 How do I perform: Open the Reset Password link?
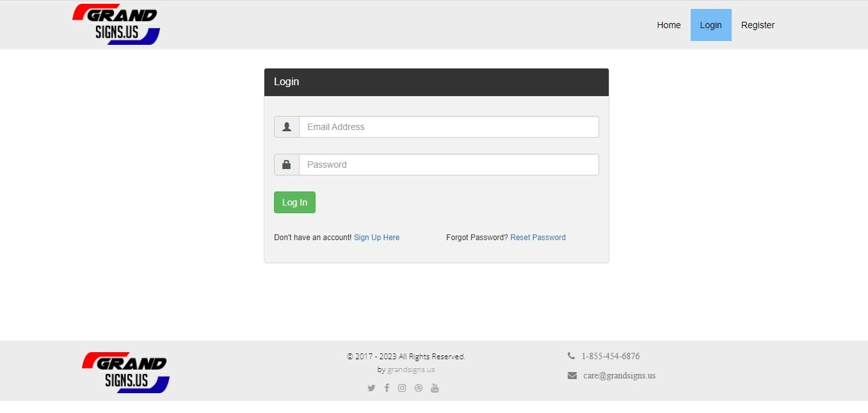[538, 238]
